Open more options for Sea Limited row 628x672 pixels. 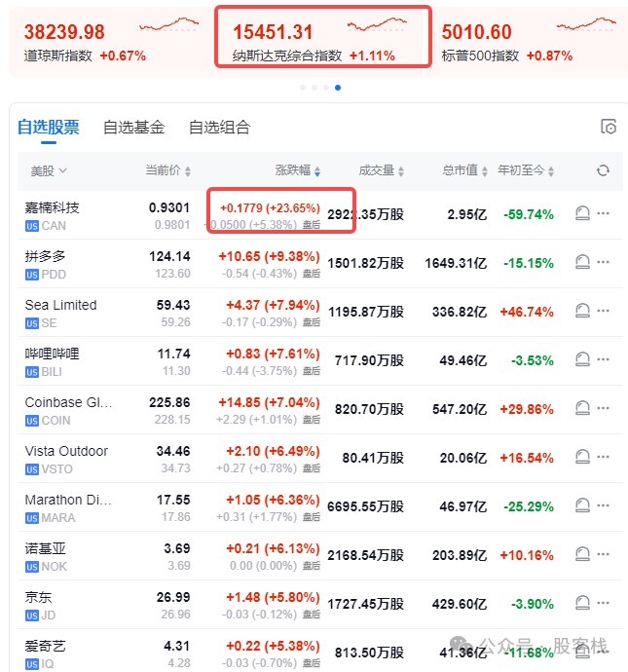coord(603,311)
